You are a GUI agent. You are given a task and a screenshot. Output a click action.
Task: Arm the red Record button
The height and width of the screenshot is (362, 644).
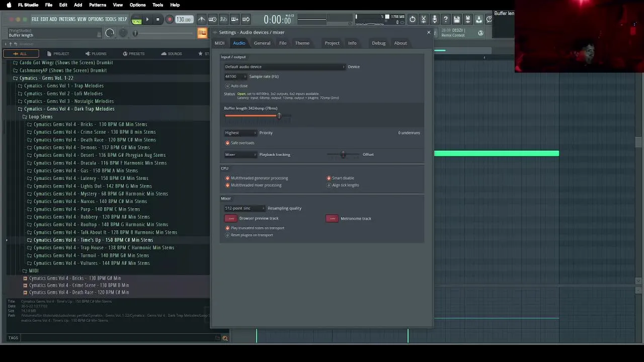click(169, 20)
